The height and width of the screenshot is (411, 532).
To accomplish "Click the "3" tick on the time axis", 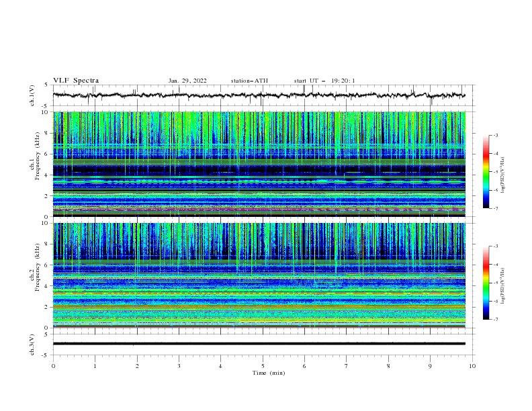I will coord(179,366).
